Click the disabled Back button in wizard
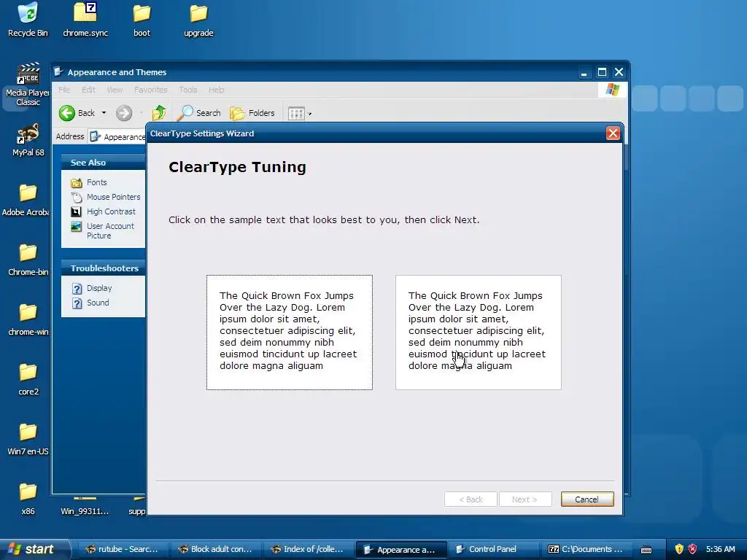This screenshot has width=747, height=560. pyautogui.click(x=471, y=499)
